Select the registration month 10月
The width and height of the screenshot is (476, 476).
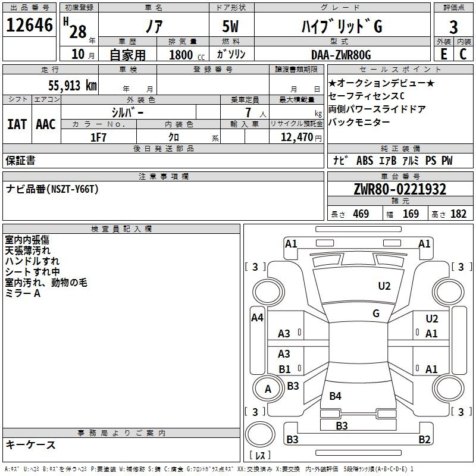(83, 54)
